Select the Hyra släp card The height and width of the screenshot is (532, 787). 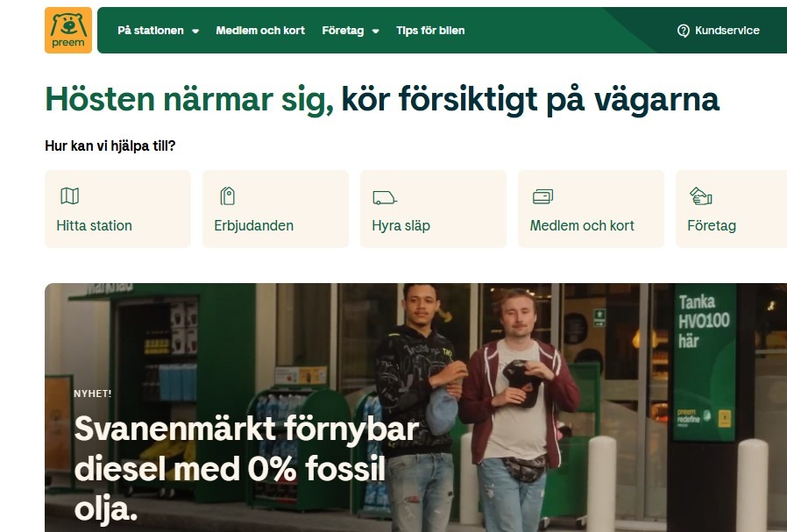click(433, 209)
